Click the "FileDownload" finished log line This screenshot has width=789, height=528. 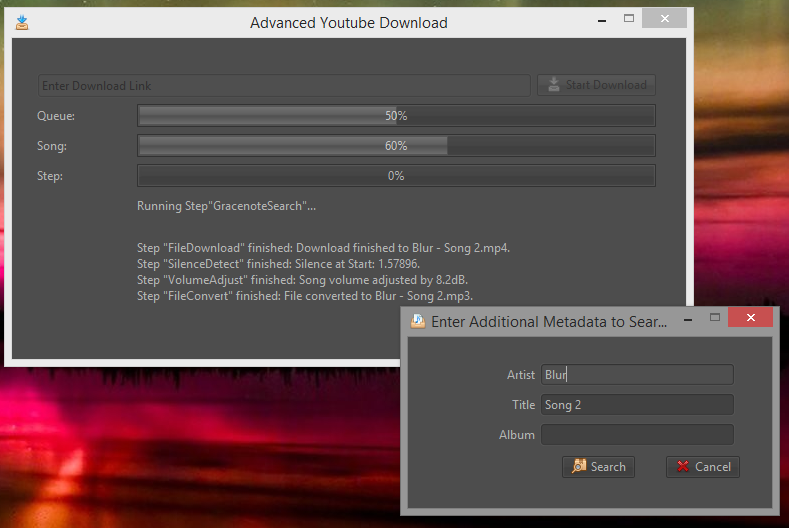pyautogui.click(x=324, y=248)
